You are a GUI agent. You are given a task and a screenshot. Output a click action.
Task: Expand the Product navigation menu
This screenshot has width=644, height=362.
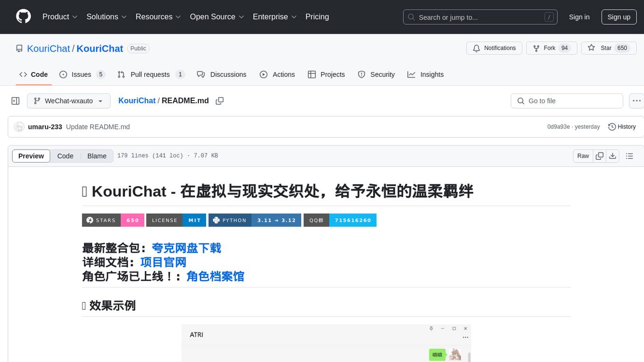coord(60,17)
